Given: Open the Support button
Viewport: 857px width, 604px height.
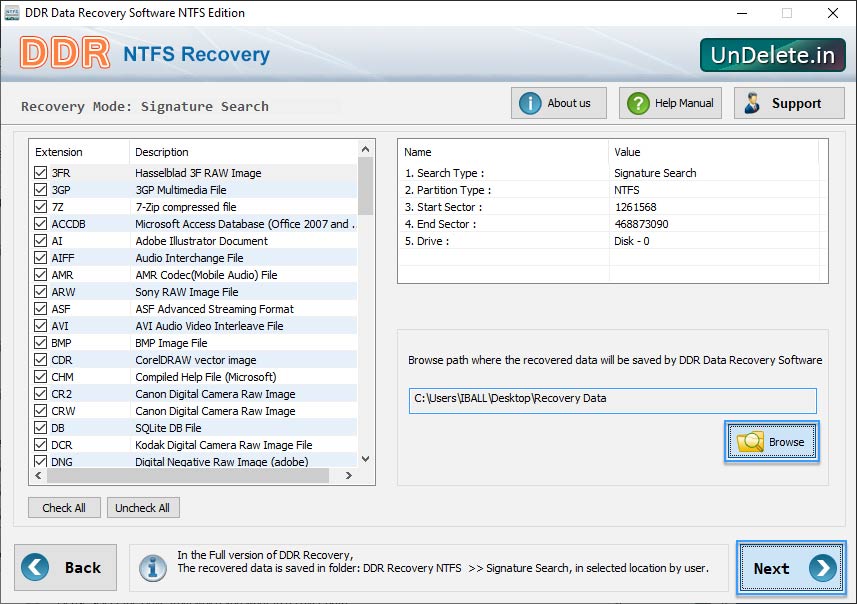Looking at the screenshot, I should coord(789,103).
